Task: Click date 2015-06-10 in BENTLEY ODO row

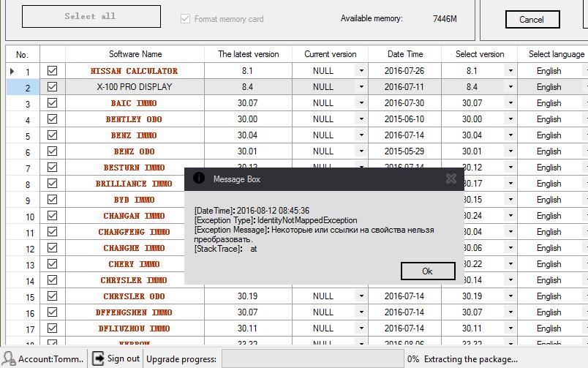Action: [x=404, y=119]
